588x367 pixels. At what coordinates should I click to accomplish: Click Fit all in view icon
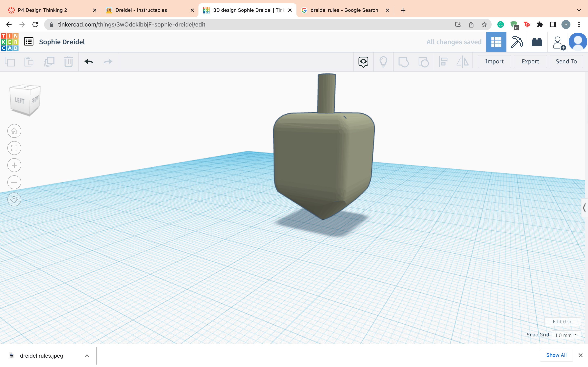pos(14,148)
